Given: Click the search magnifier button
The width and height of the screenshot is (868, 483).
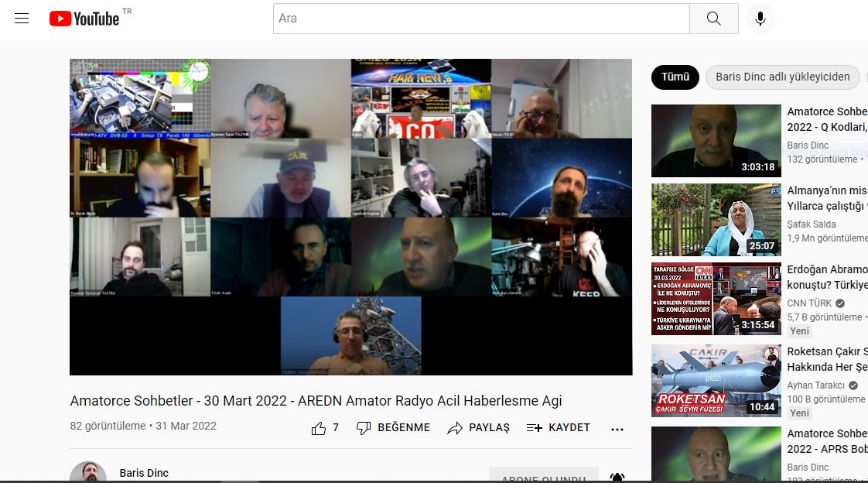Looking at the screenshot, I should click(713, 19).
